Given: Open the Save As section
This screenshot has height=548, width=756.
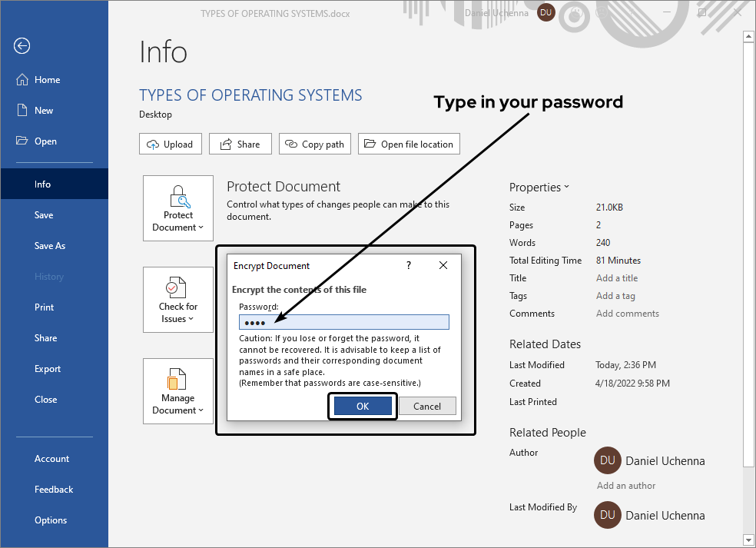Looking at the screenshot, I should point(50,245).
